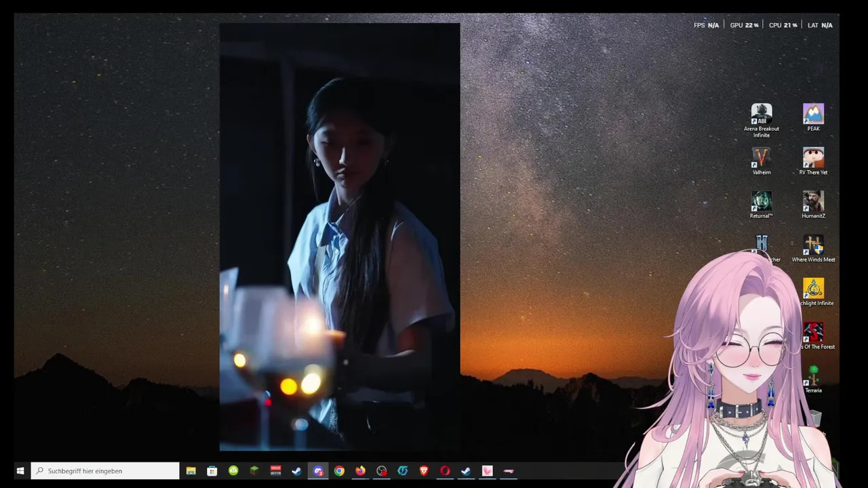The height and width of the screenshot is (488, 868).
Task: Click the CPU 21% overlay readout
Action: 783,25
